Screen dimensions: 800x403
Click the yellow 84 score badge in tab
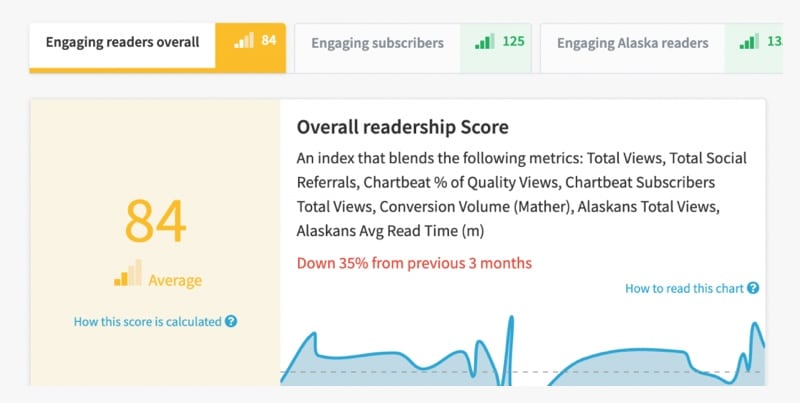[251, 45]
